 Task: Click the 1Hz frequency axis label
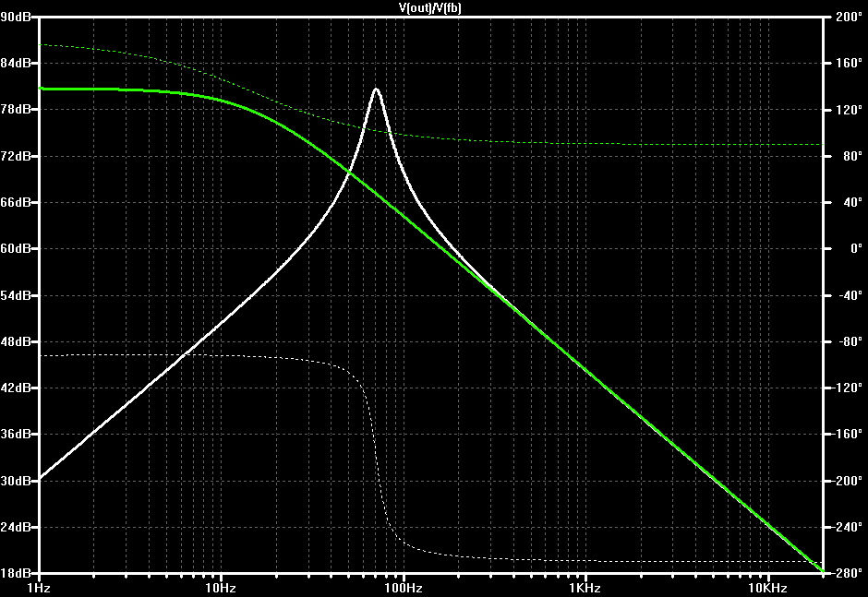tap(39, 588)
